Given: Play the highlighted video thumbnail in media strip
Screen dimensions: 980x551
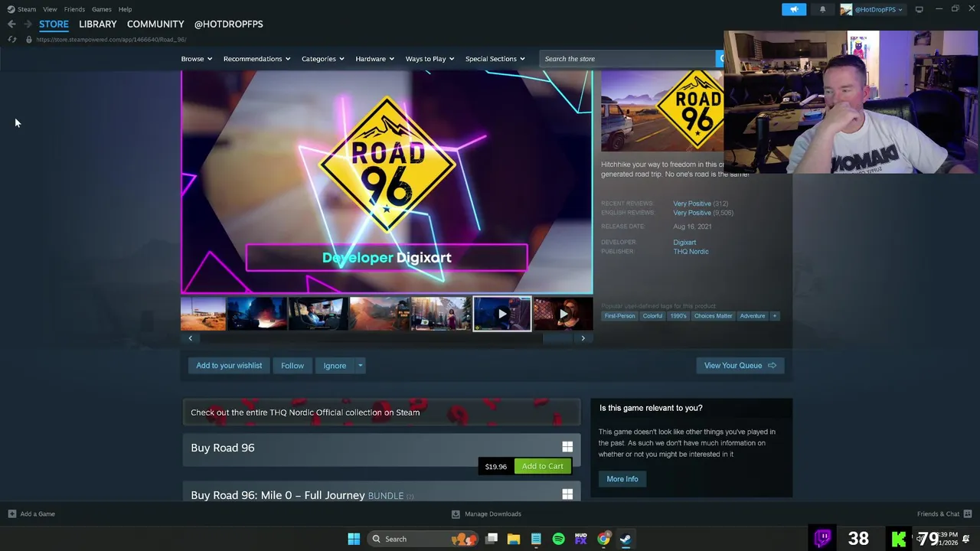Looking at the screenshot, I should coord(502,314).
